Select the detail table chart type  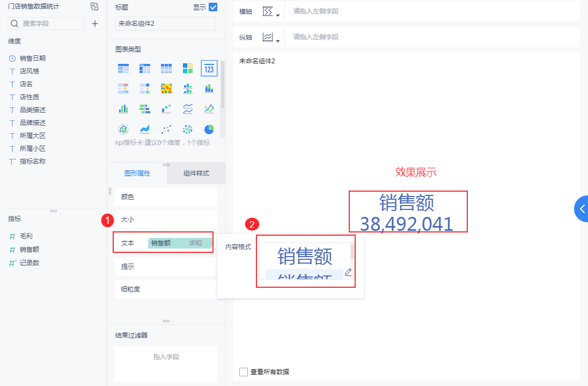(166, 68)
